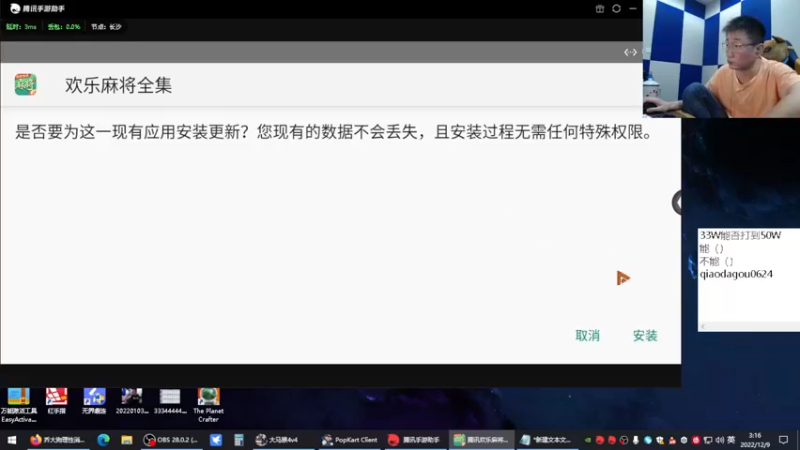Select the 20220103 video file on desktop
The height and width of the screenshot is (450, 800).
(x=132, y=401)
